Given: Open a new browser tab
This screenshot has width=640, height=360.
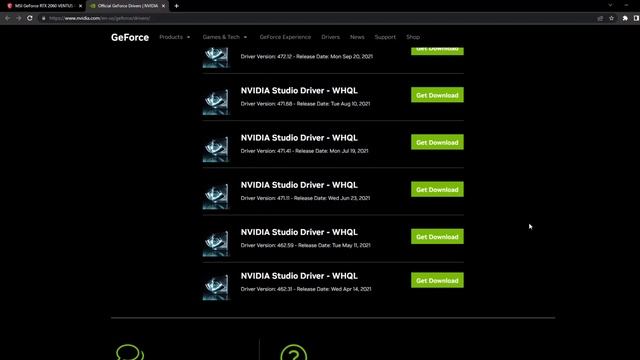Looking at the screenshot, I should tap(176, 6).
